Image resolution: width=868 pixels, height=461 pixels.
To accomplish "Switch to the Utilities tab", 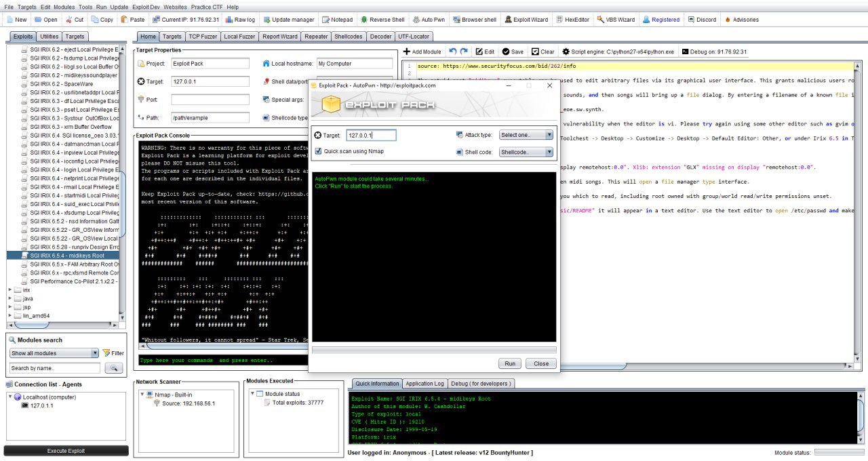I will [49, 36].
